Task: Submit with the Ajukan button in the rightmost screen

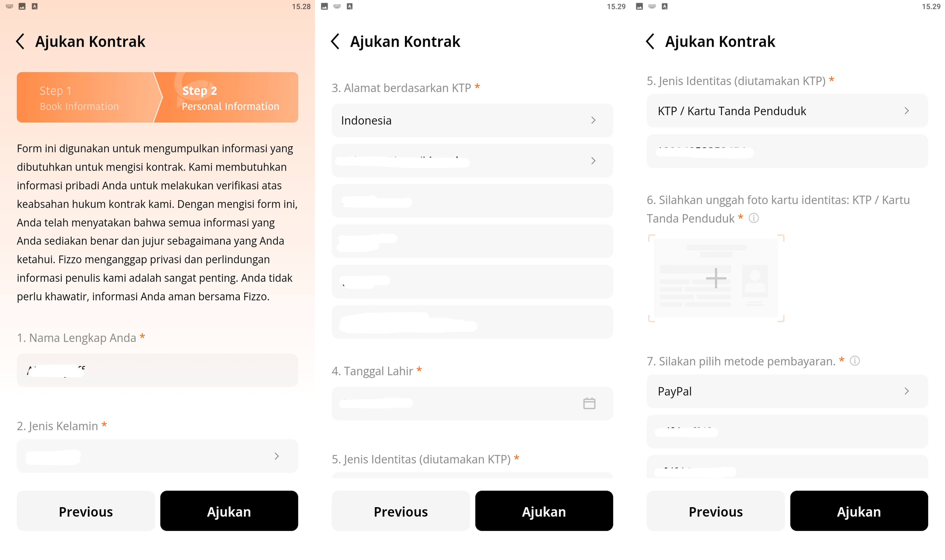Action: [x=859, y=511]
